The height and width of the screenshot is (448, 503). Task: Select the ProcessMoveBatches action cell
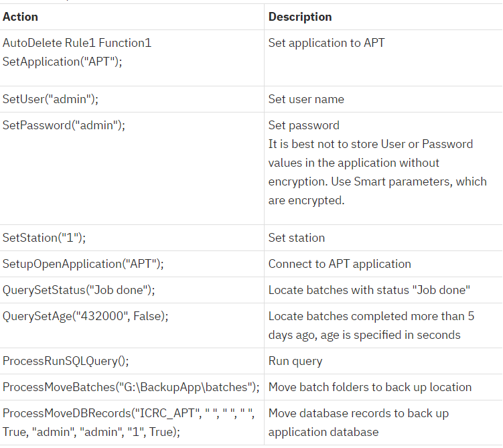(x=131, y=387)
